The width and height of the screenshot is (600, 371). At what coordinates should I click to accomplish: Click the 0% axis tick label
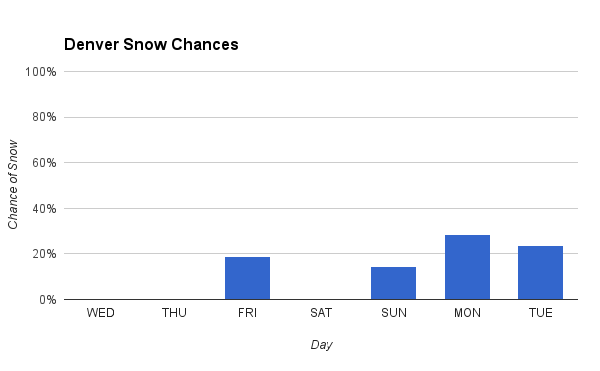coord(48,300)
